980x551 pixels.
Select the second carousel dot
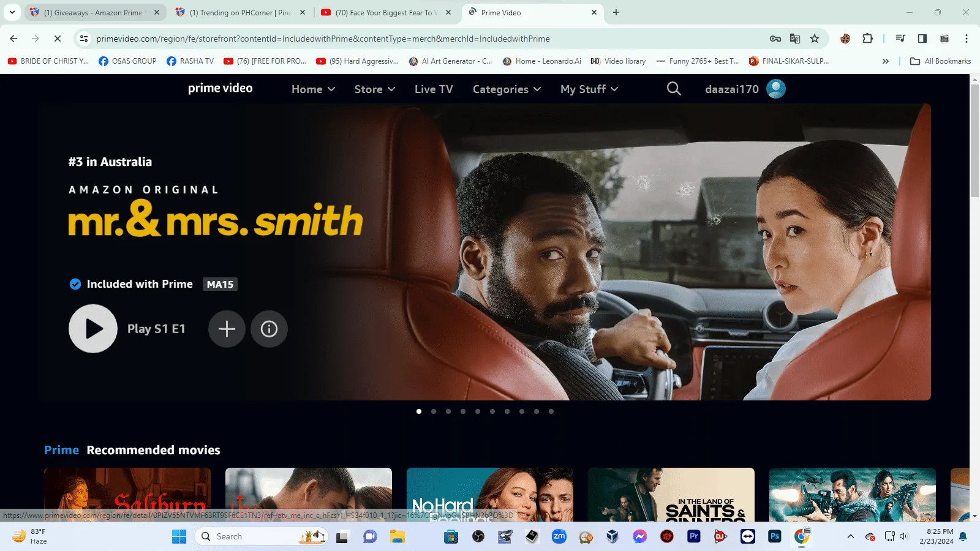[434, 411]
